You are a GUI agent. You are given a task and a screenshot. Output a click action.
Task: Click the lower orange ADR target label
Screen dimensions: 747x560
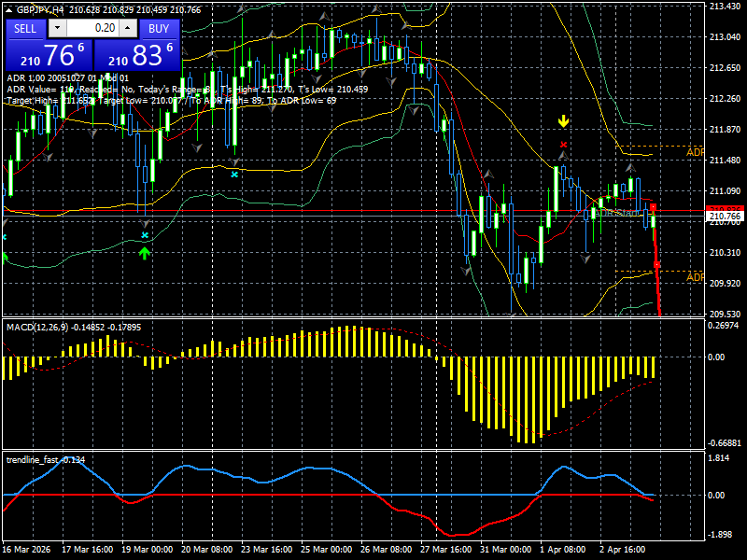point(693,275)
